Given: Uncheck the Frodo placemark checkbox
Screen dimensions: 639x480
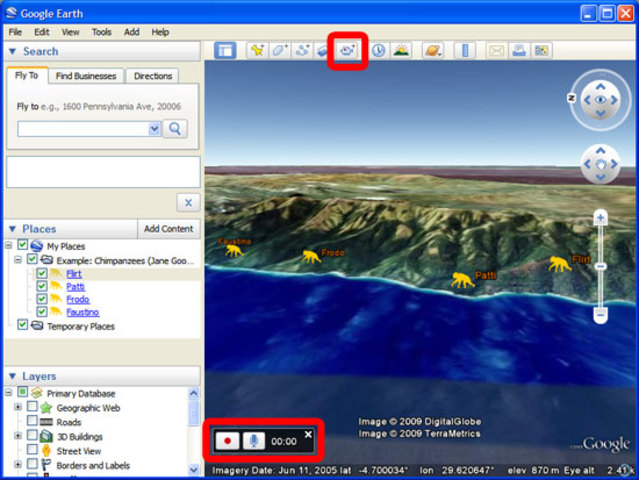Looking at the screenshot, I should point(42,299).
